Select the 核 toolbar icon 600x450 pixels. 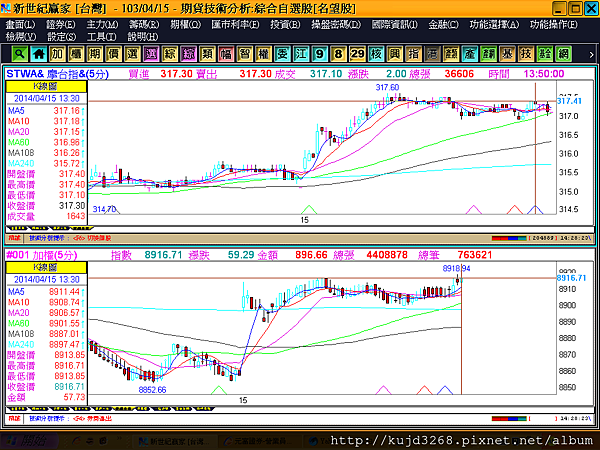[x=376, y=54]
